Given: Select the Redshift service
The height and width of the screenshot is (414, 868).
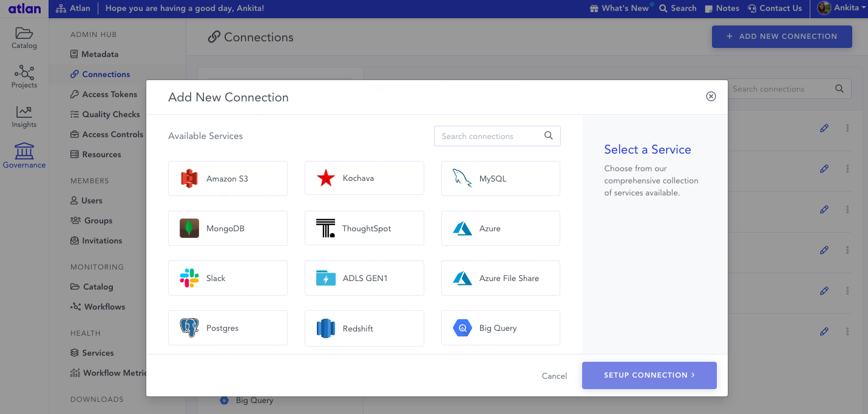Looking at the screenshot, I should [x=364, y=328].
